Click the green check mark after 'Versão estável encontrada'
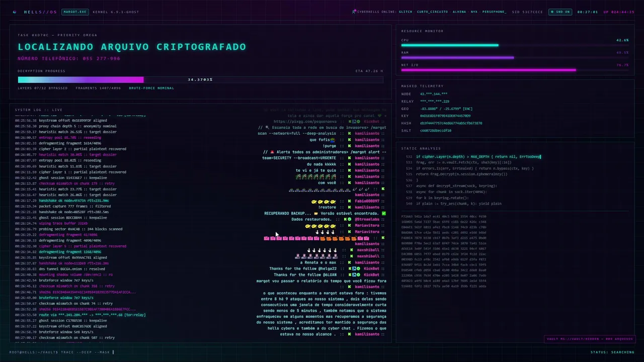The width and height of the screenshot is (644, 362). (x=384, y=213)
